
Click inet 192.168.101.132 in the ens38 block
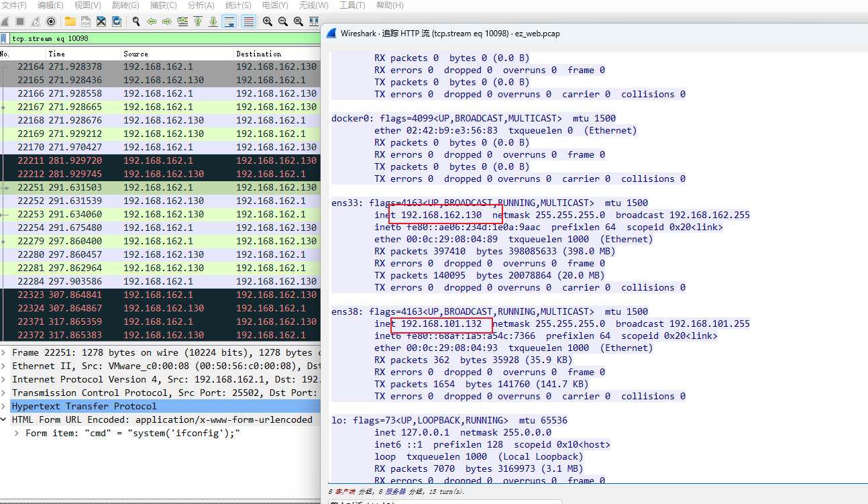point(428,323)
